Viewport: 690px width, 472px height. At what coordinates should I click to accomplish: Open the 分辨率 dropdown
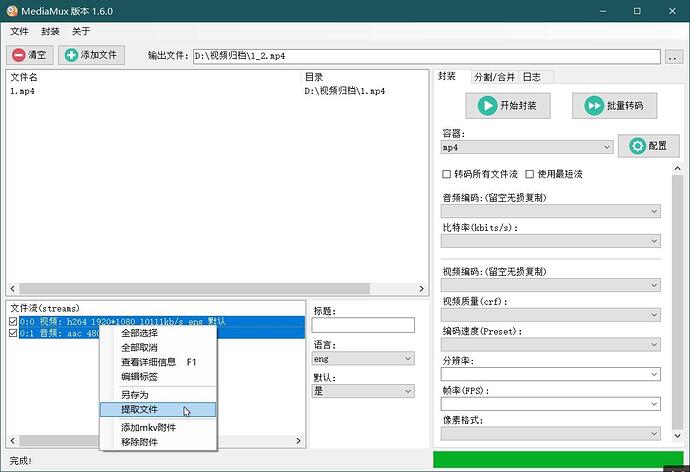551,374
